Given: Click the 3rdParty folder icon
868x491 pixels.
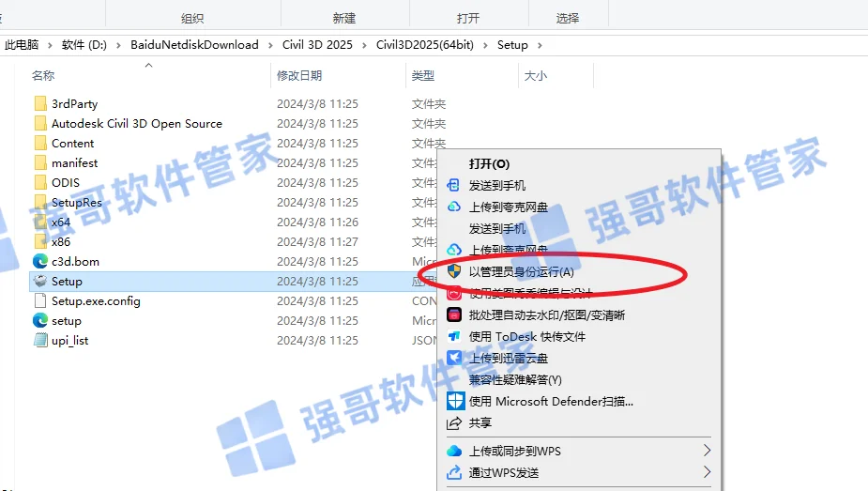Looking at the screenshot, I should tap(40, 103).
